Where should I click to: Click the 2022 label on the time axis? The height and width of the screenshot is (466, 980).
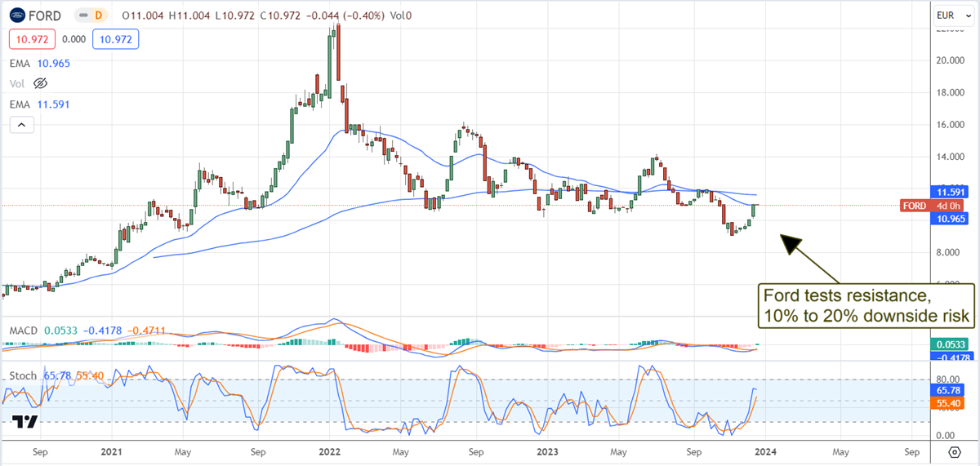click(329, 451)
